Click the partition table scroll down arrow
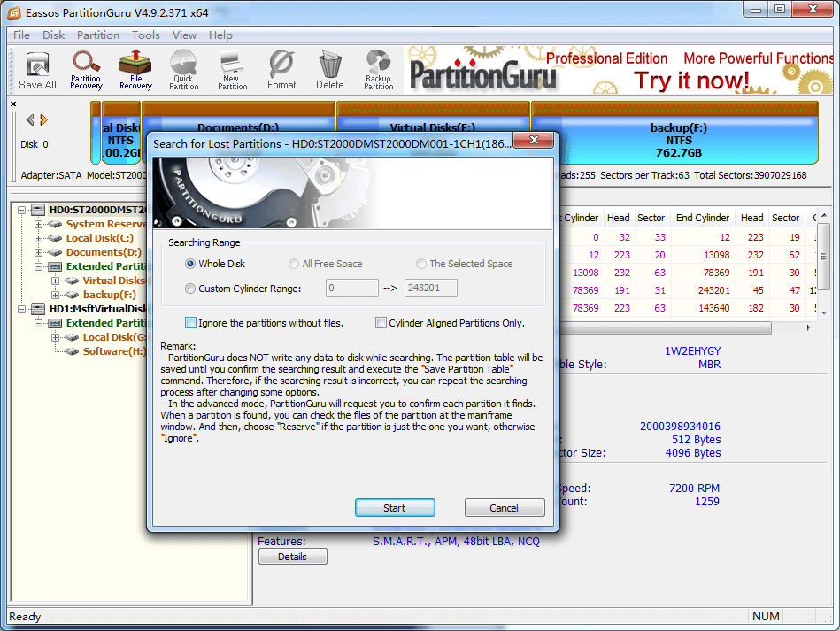This screenshot has width=840, height=631. pos(824,312)
